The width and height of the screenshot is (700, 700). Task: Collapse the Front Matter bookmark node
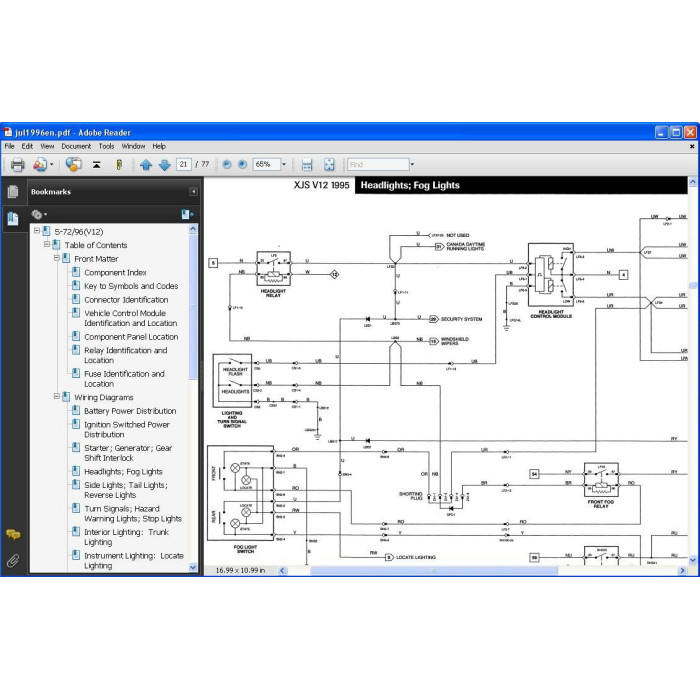[x=57, y=258]
